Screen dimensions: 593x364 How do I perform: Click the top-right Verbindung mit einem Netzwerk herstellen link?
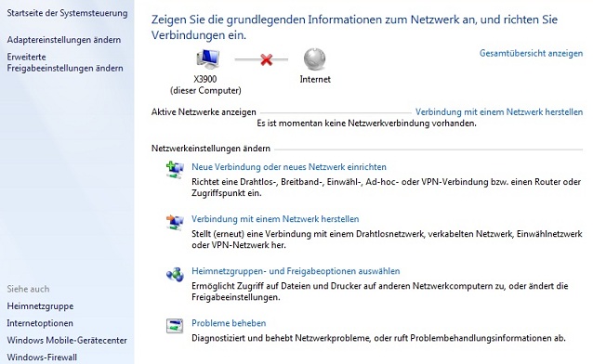point(499,111)
